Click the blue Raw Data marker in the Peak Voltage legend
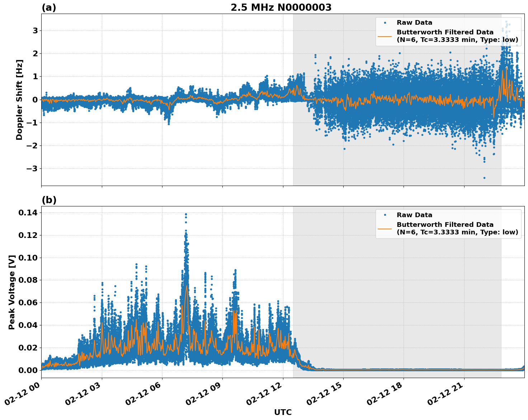Viewport: 528px width, 420px height. click(385, 215)
